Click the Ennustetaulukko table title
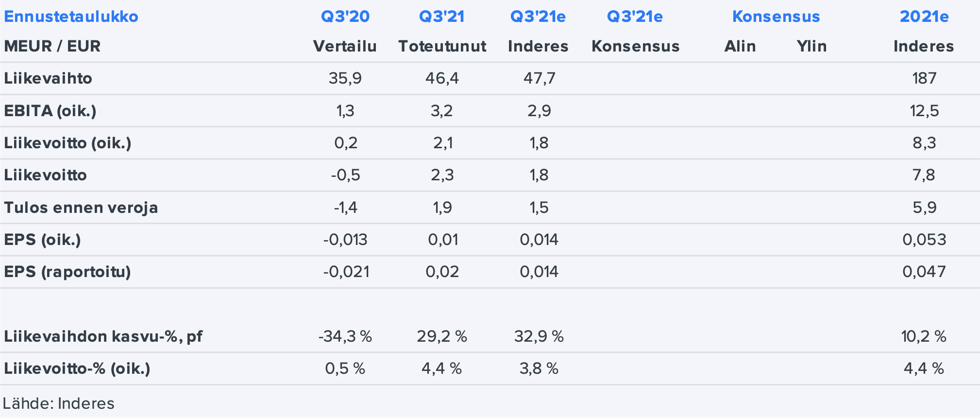 pyautogui.click(x=71, y=17)
